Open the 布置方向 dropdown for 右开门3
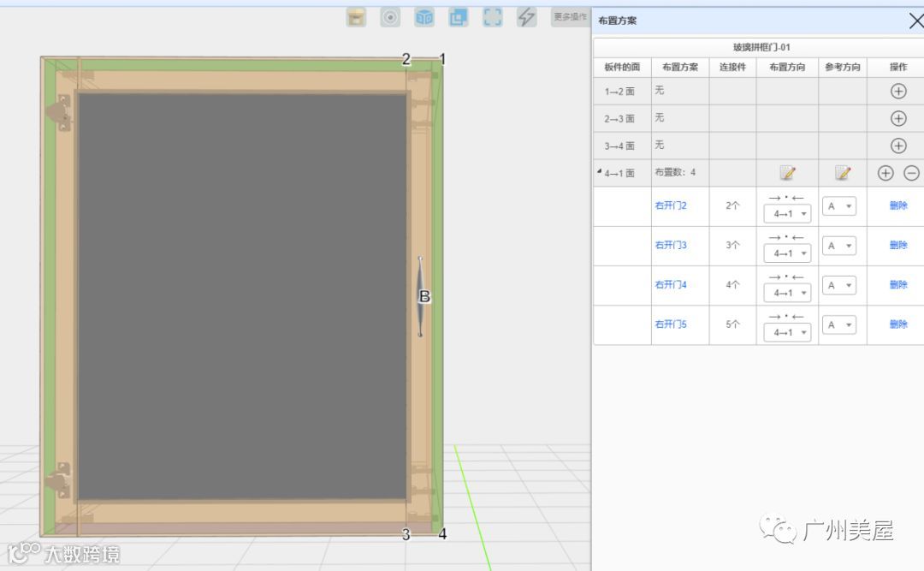924x571 pixels. click(x=787, y=253)
